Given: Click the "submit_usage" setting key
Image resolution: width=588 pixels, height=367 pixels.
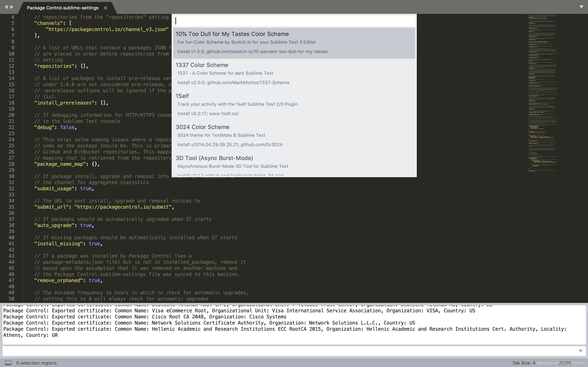Looking at the screenshot, I should [54, 189].
